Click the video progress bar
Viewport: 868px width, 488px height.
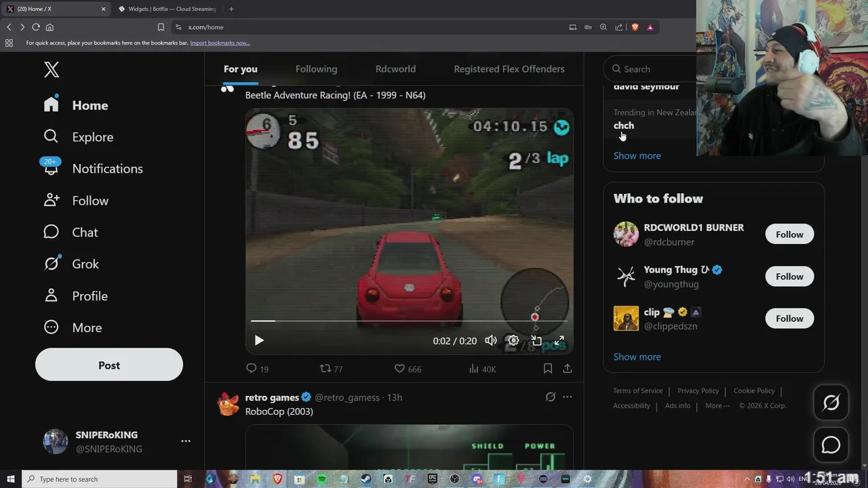pos(409,321)
